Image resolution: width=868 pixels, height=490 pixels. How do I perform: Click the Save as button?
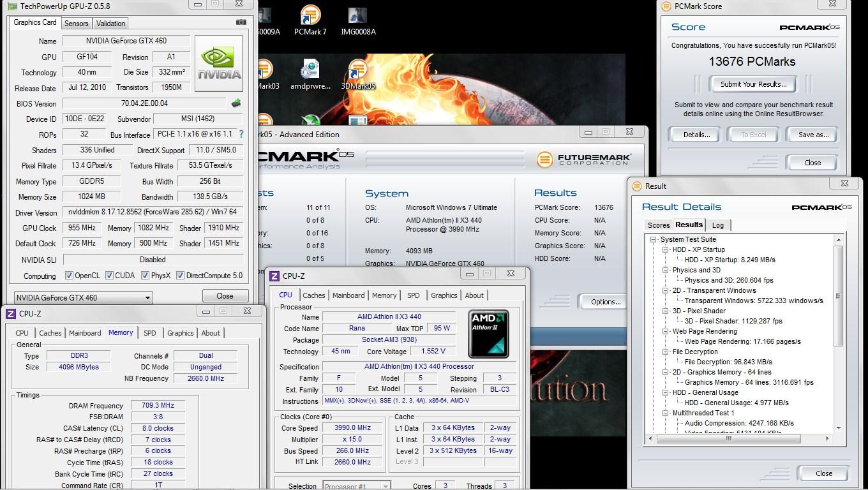813,135
